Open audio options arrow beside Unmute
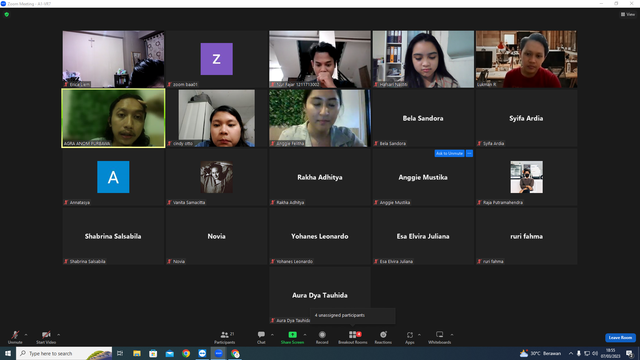 [26, 335]
